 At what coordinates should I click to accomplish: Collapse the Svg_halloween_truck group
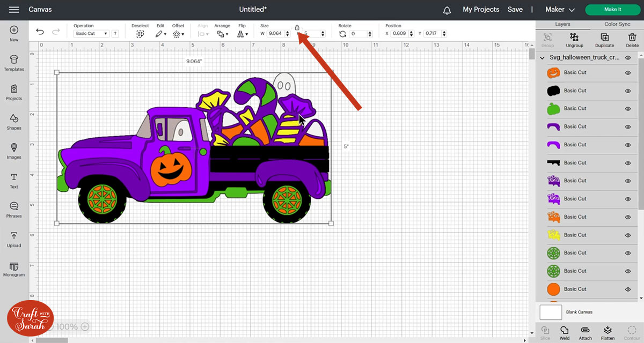543,57
